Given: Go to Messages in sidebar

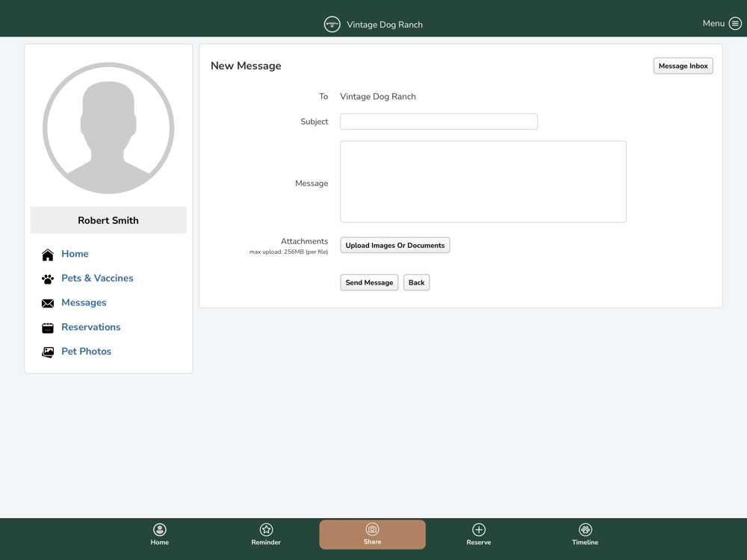Looking at the screenshot, I should 84,302.
